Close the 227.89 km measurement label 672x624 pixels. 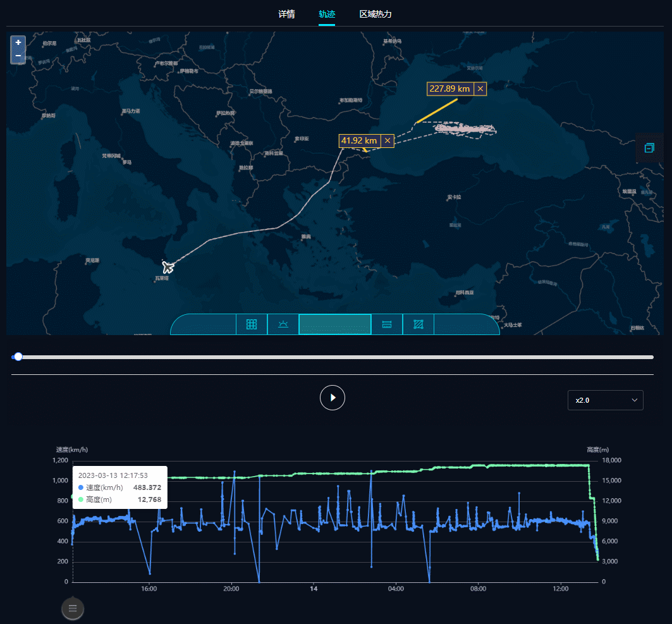480,89
